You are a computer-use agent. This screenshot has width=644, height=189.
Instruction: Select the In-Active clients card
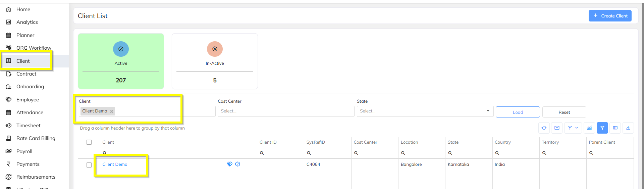point(215,61)
